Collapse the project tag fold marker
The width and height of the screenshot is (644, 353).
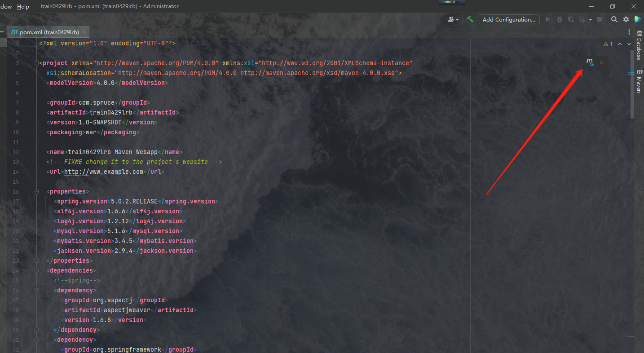37,63
